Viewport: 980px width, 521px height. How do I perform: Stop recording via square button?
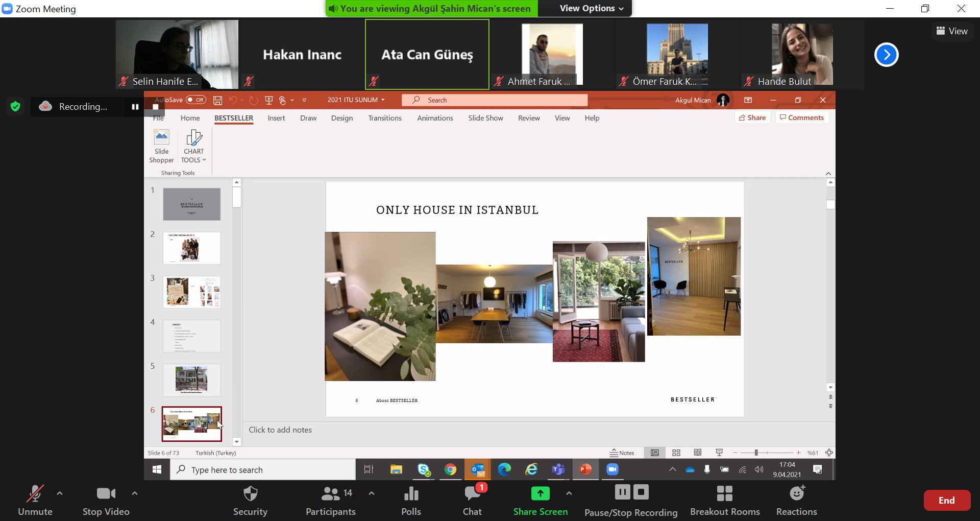(x=641, y=492)
